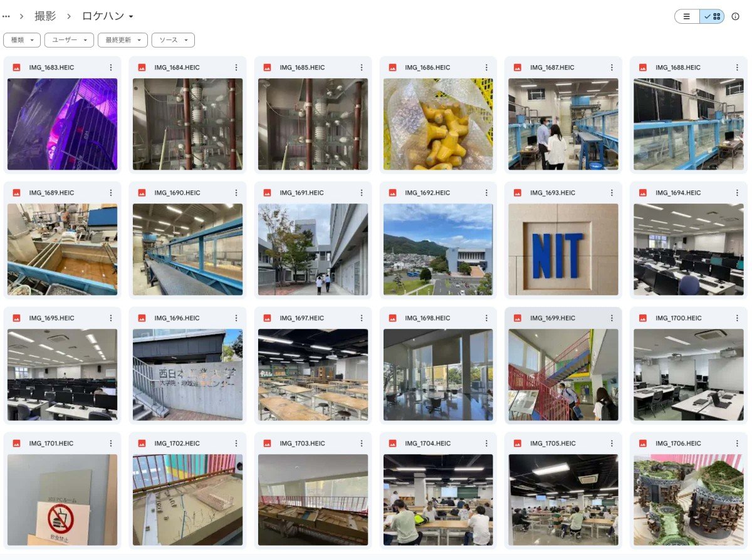The image size is (752, 560).
Task: Switch to list view layout
Action: click(x=687, y=16)
